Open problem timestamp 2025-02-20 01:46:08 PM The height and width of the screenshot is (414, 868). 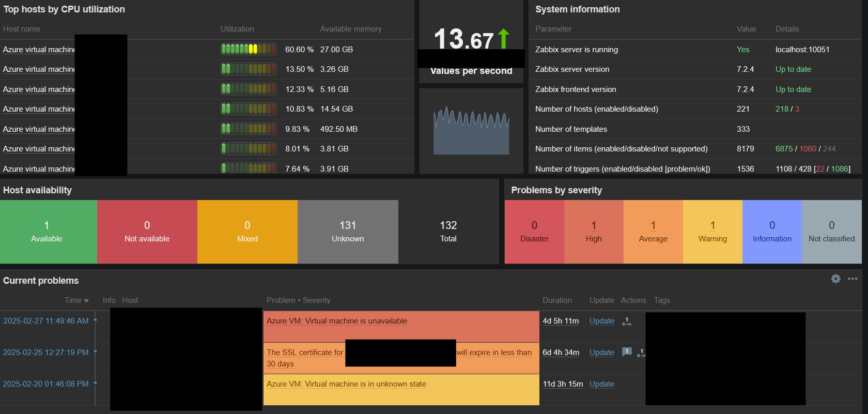click(x=46, y=384)
